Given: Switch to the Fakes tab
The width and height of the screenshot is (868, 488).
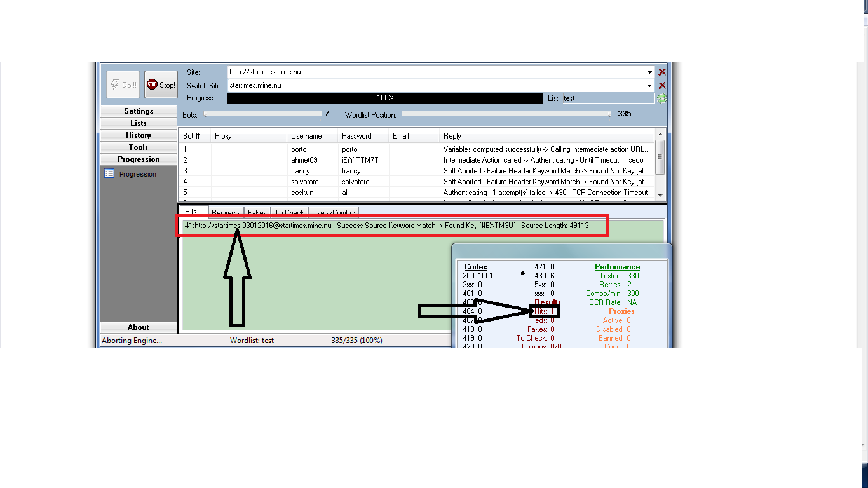Looking at the screenshot, I should point(257,212).
